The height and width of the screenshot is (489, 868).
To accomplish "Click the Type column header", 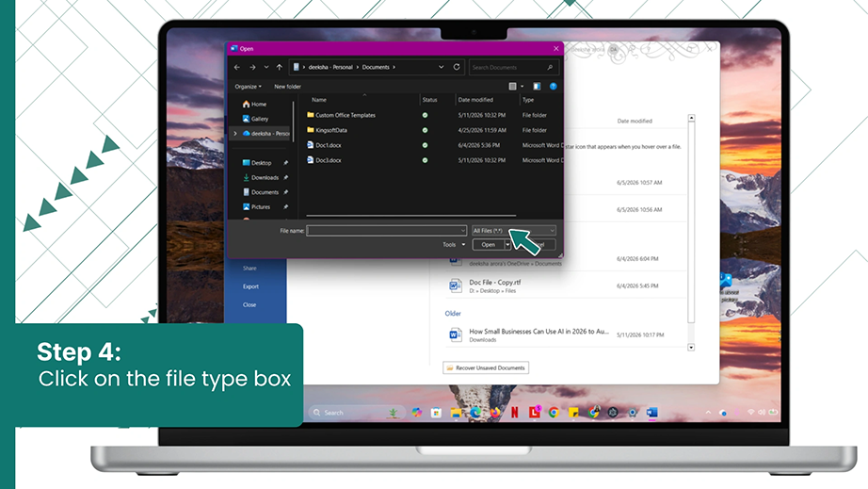I will coord(528,100).
